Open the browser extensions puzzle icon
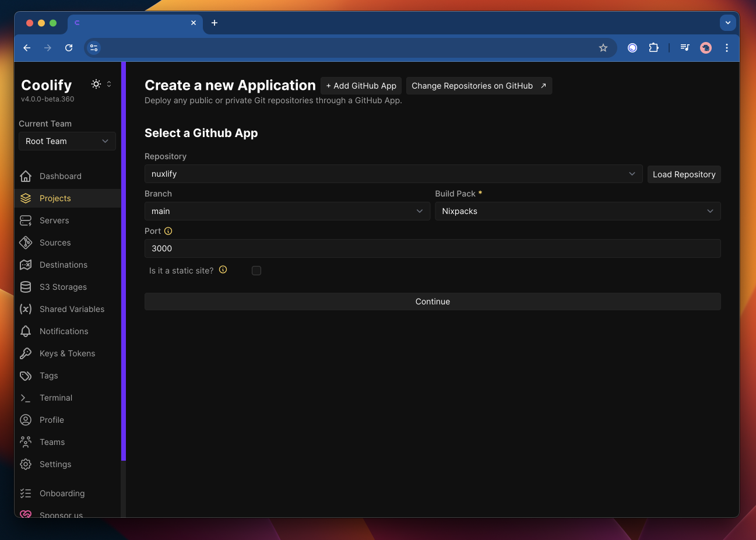The height and width of the screenshot is (540, 756). point(654,48)
